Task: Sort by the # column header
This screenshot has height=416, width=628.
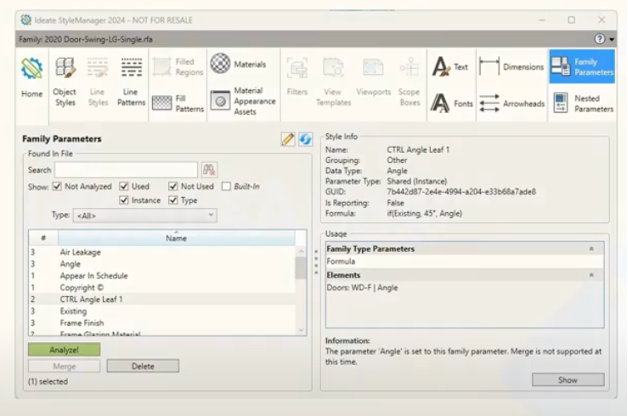Action: 43,238
